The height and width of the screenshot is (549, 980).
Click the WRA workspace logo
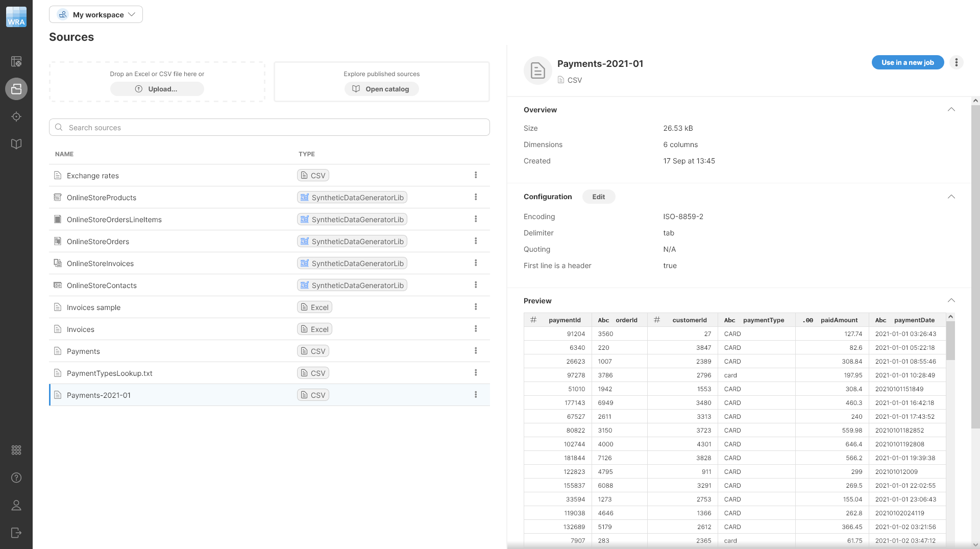(16, 16)
